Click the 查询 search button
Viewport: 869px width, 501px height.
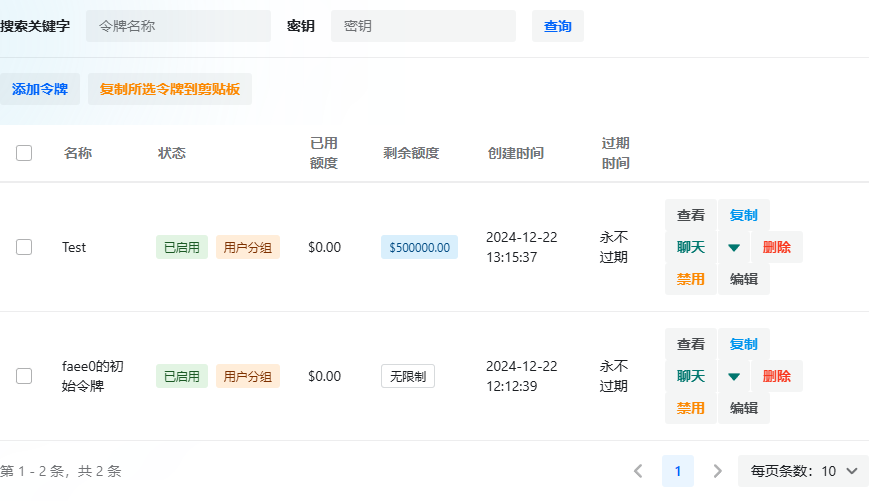(x=557, y=26)
